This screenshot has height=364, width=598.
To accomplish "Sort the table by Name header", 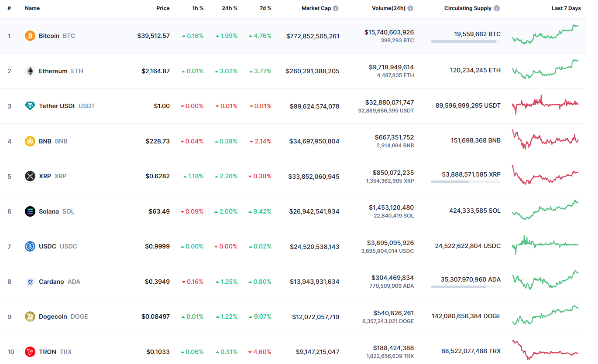I will pyautogui.click(x=32, y=8).
